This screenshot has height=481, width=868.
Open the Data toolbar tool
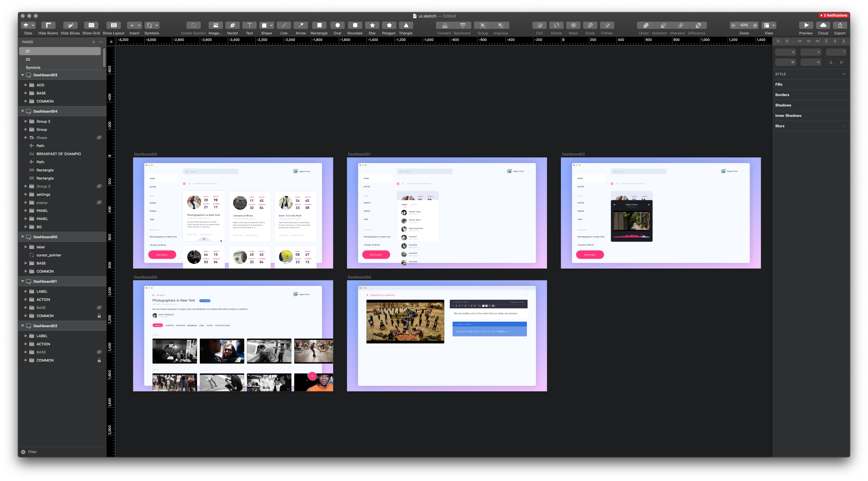28,25
